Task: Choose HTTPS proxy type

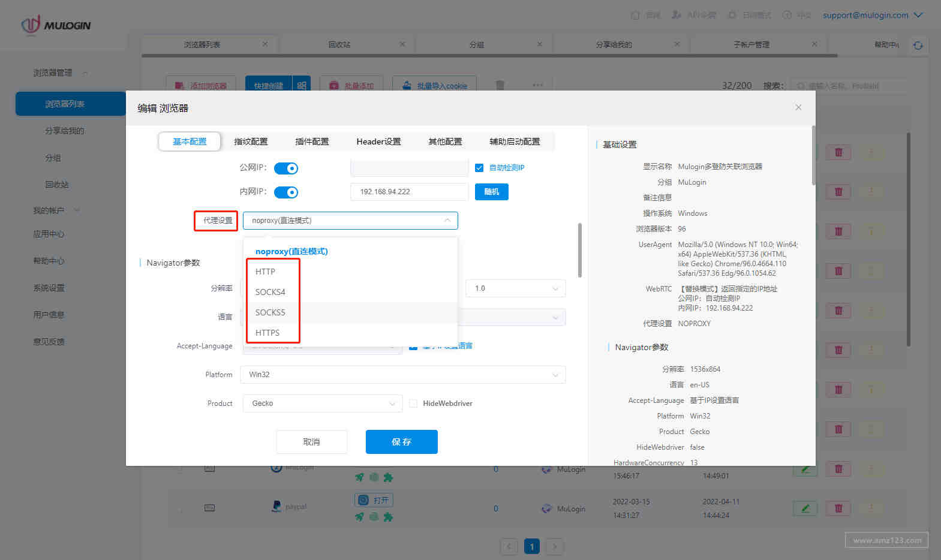Action: tap(267, 333)
